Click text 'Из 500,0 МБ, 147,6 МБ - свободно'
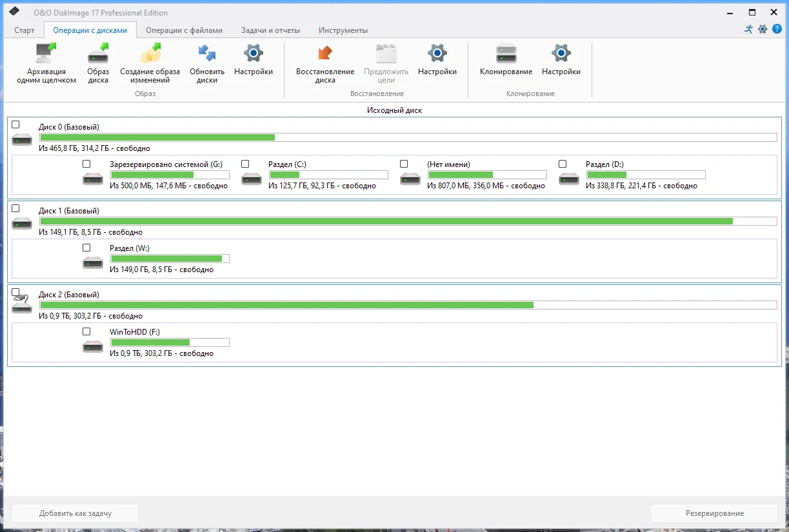789x532 pixels. (x=168, y=186)
